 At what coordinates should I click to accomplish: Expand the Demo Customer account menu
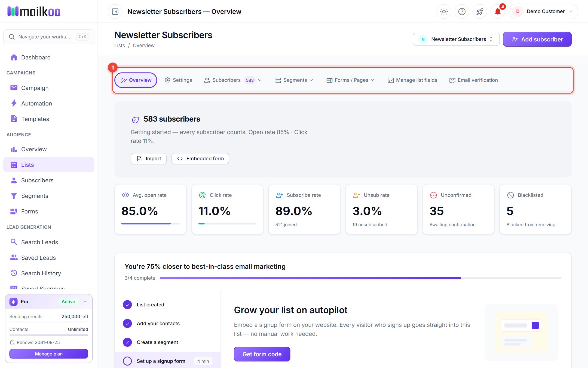pyautogui.click(x=543, y=11)
